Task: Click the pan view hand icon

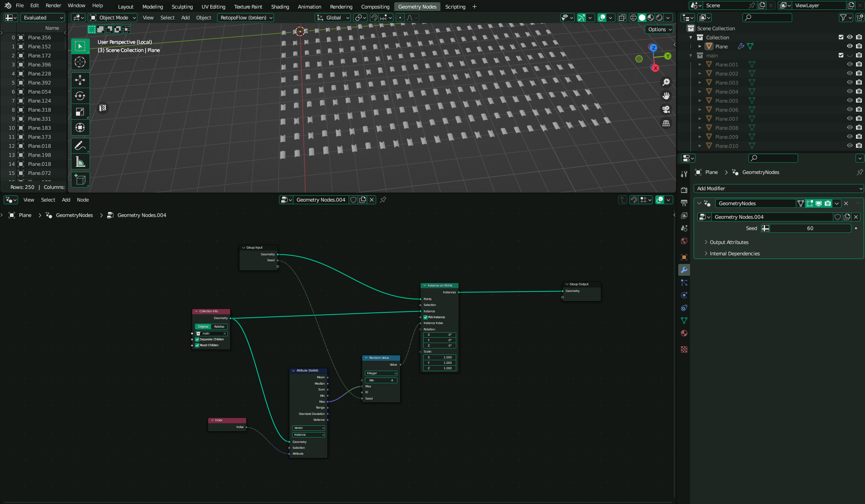Action: point(666,96)
